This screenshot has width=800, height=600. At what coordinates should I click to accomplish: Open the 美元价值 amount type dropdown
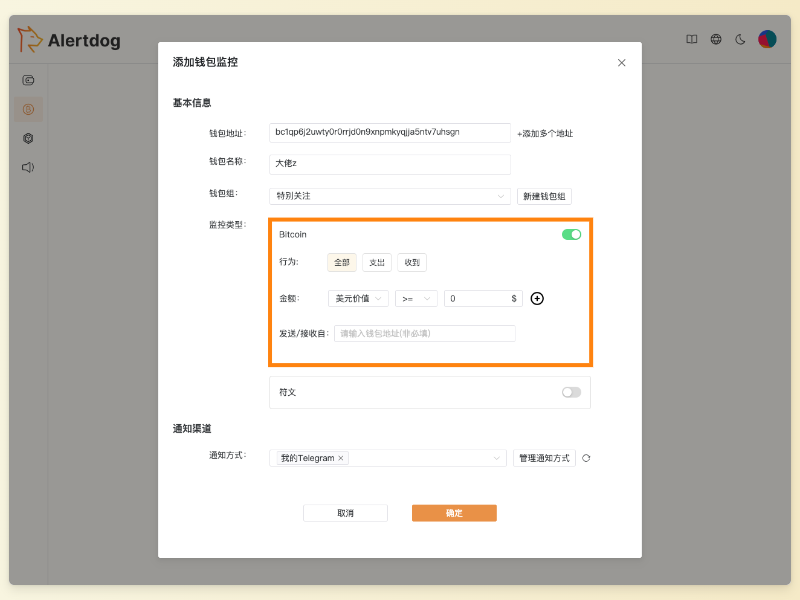358,298
